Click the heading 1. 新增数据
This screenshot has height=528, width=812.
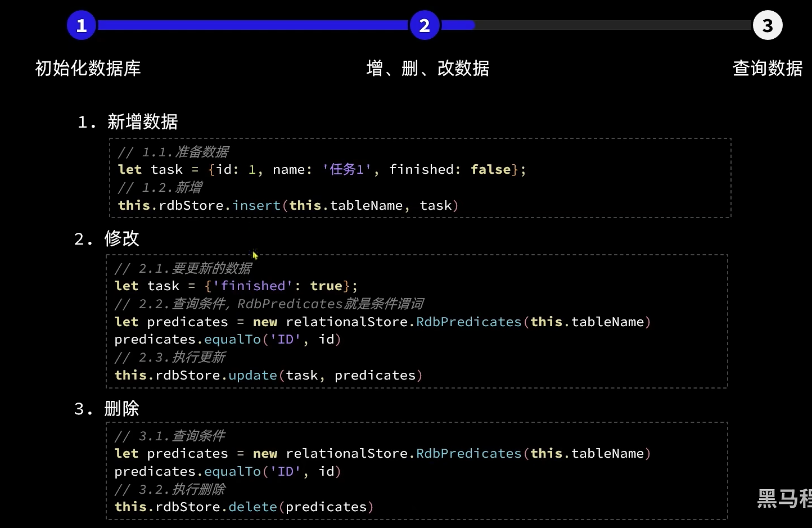tap(128, 121)
